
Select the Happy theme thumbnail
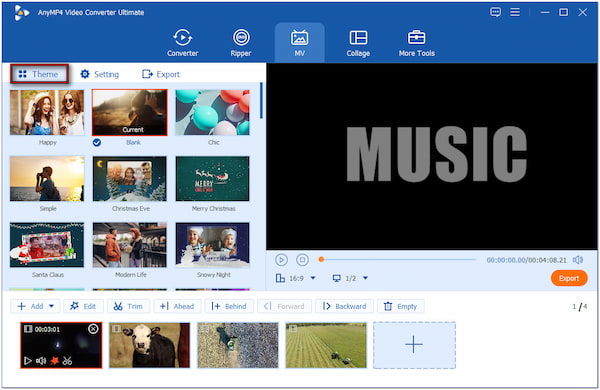pyautogui.click(x=47, y=113)
